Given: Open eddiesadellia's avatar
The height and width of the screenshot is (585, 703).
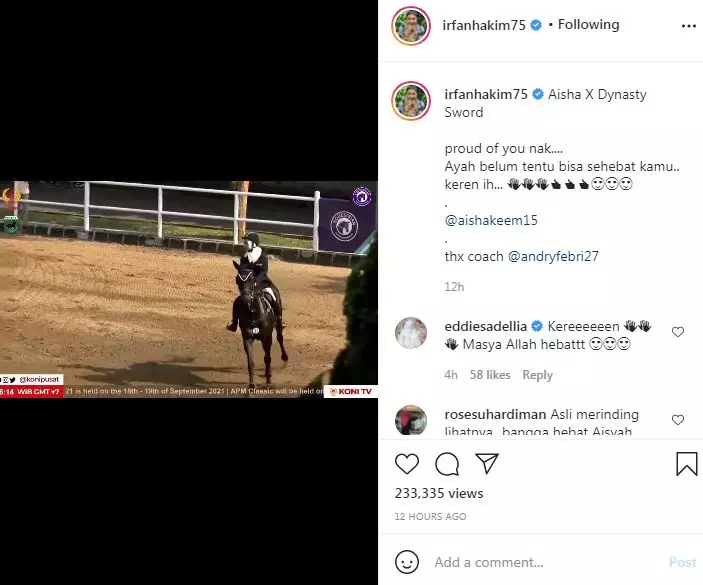Looking at the screenshot, I should [411, 333].
